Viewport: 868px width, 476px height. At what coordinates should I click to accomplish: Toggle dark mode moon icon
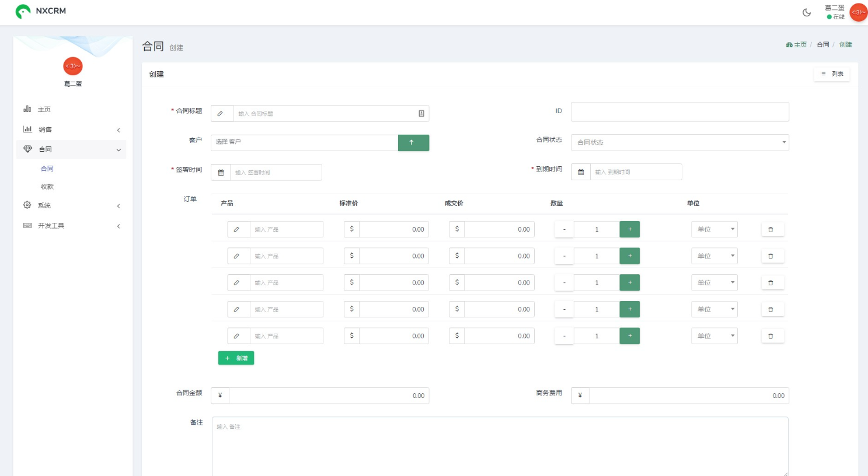[807, 12]
